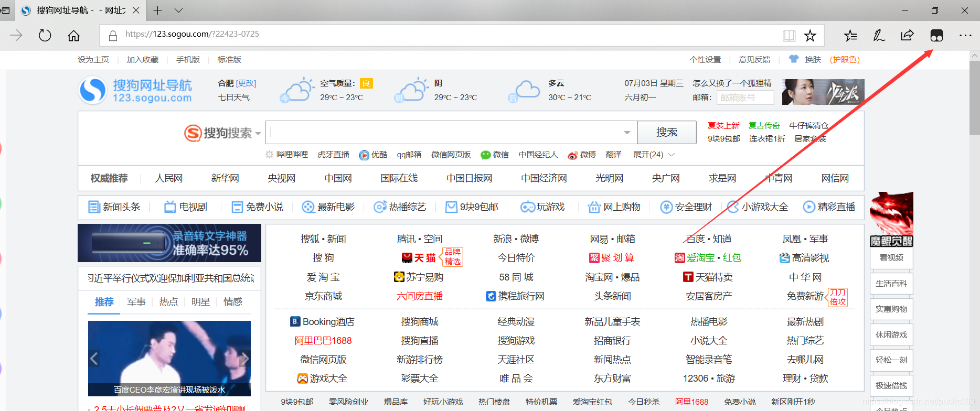Image resolution: width=980 pixels, height=411 pixels.
Task: Open 最新电影 category
Action: 328,207
